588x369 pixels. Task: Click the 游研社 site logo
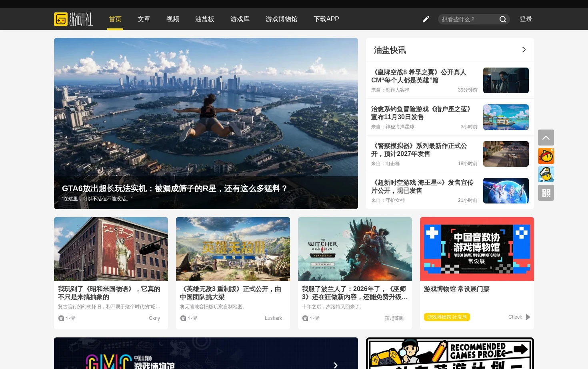[73, 19]
